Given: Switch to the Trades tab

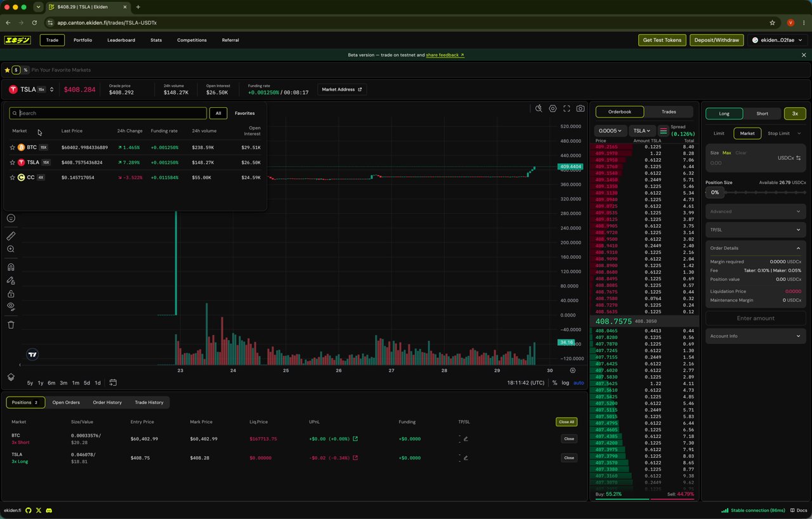Looking at the screenshot, I should click(x=669, y=112).
